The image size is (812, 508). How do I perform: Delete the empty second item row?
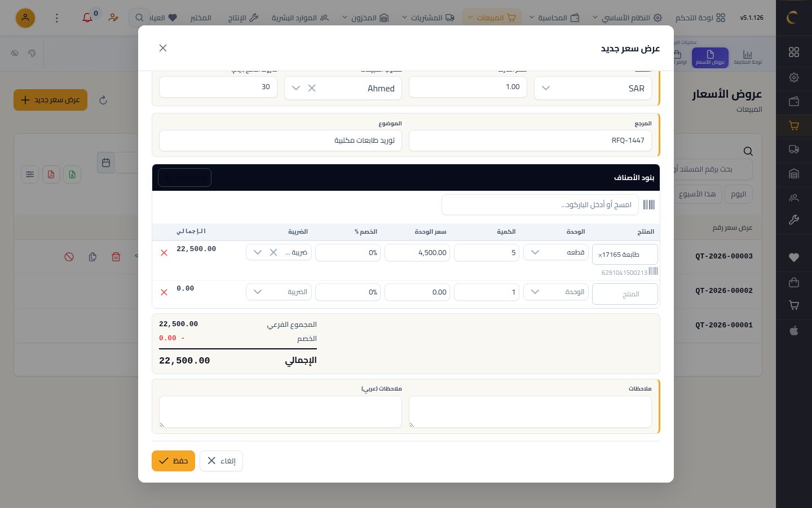(164, 292)
